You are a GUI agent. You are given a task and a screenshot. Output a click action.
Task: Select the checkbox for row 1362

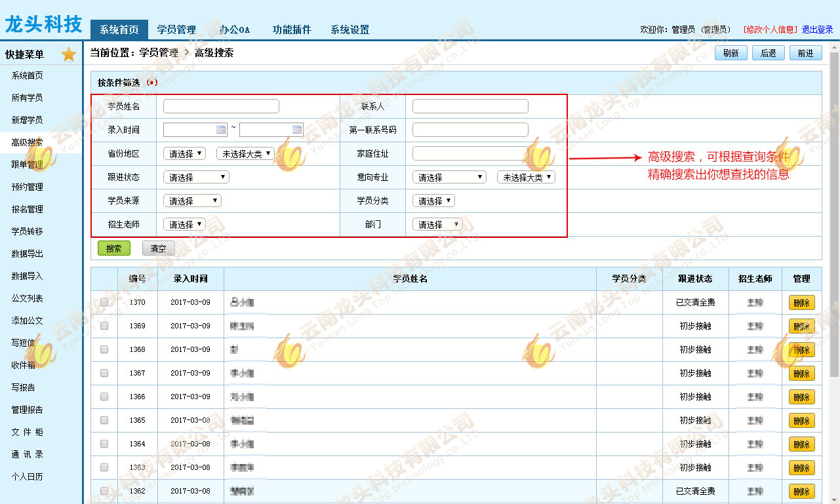click(x=104, y=491)
